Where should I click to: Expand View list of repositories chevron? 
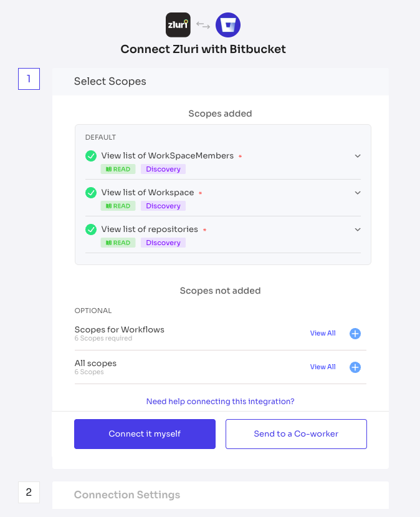click(358, 229)
